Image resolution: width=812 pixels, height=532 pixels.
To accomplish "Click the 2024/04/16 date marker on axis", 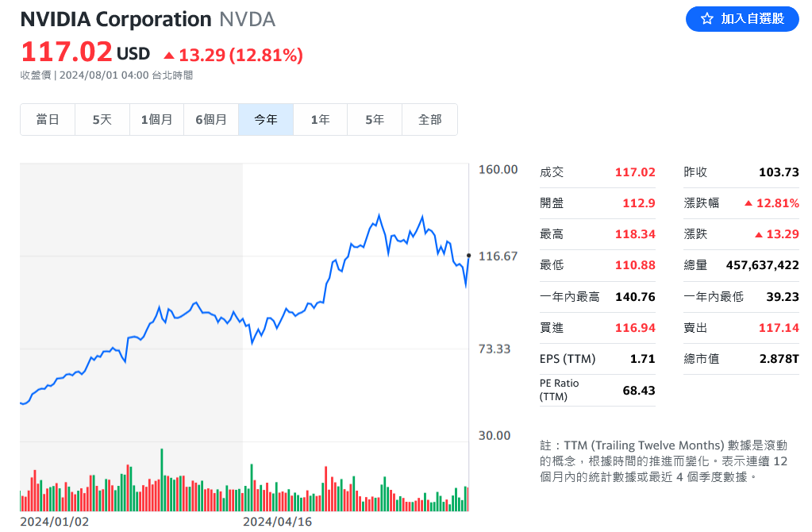I will coord(277,522).
